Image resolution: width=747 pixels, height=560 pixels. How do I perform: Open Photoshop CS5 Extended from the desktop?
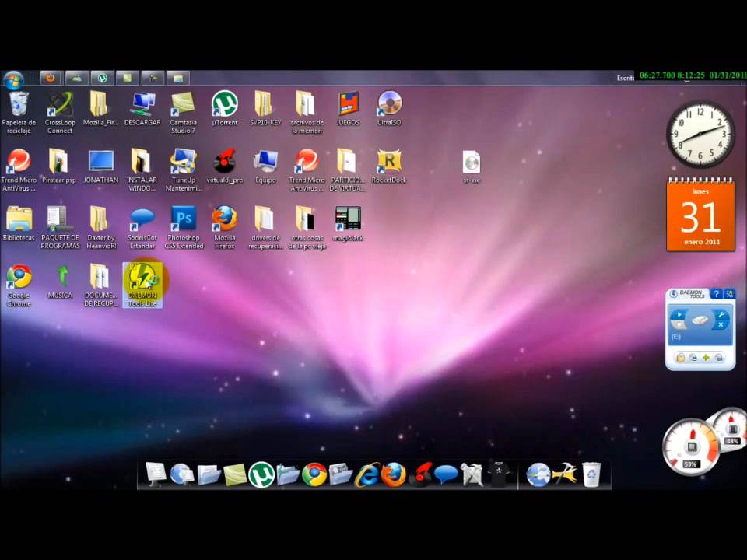184,228
